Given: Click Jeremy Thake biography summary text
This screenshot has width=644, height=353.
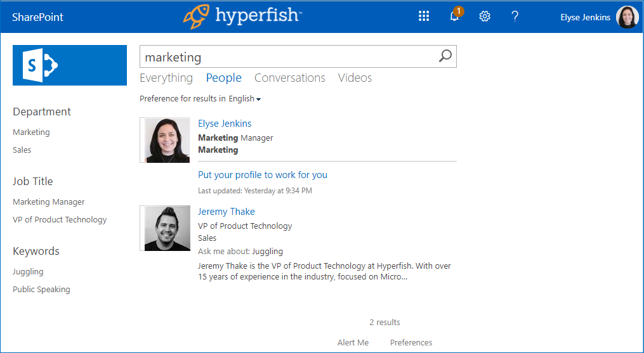Looking at the screenshot, I should [x=324, y=271].
